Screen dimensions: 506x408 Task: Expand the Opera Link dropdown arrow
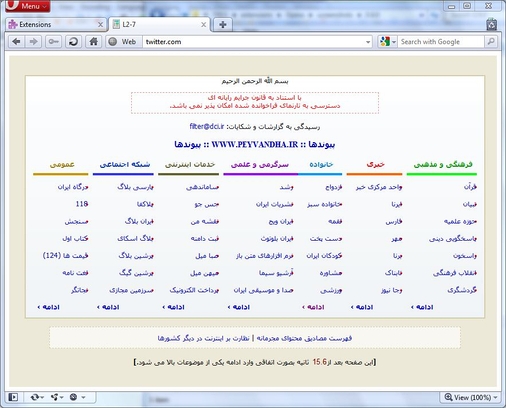(42, 397)
